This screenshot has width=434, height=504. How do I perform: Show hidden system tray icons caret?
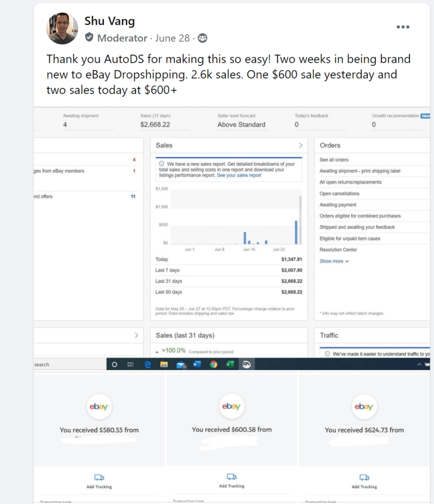[419, 364]
